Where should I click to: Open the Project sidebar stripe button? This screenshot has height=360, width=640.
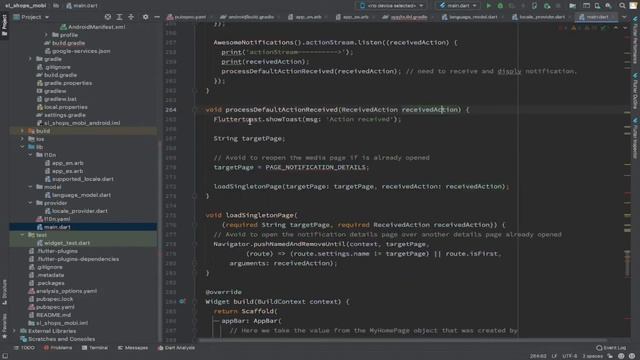click(4, 24)
